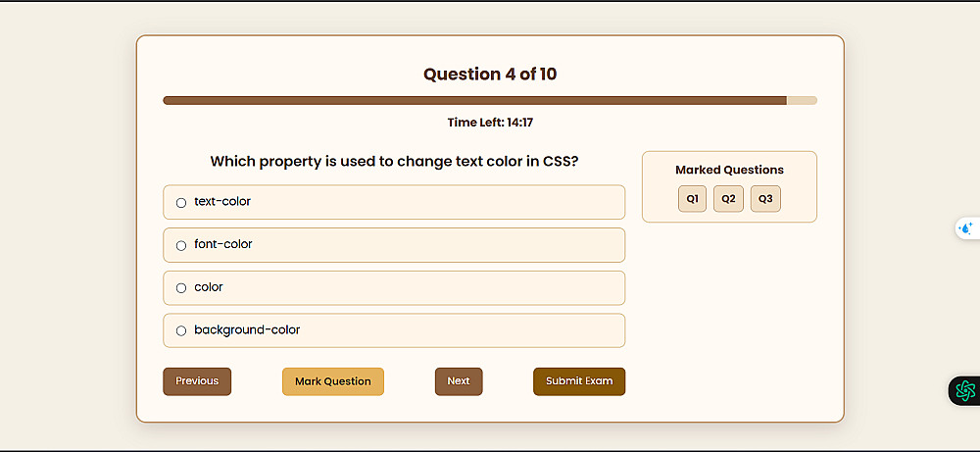This screenshot has width=980, height=452.
Task: Choose the 'font-color' radio option
Action: click(181, 245)
